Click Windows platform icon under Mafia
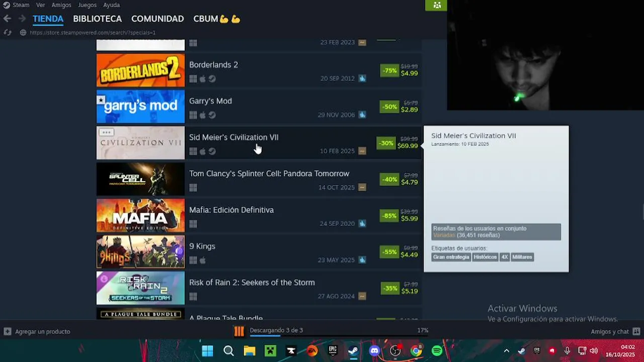 click(193, 224)
